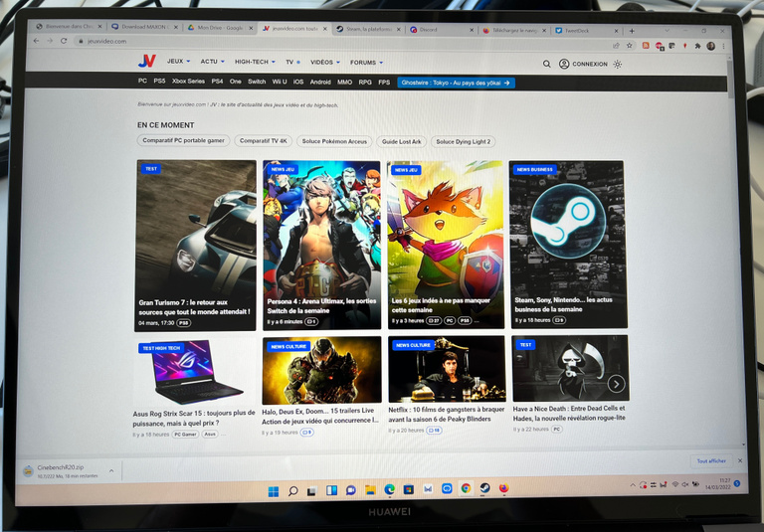Open the TV menu item
This screenshot has width=764, height=532.
click(292, 62)
